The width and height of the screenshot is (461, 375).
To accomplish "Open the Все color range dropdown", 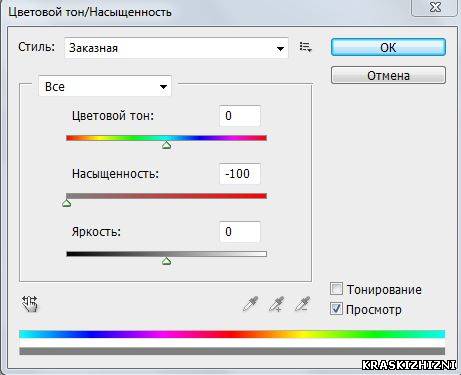I will tap(105, 86).
